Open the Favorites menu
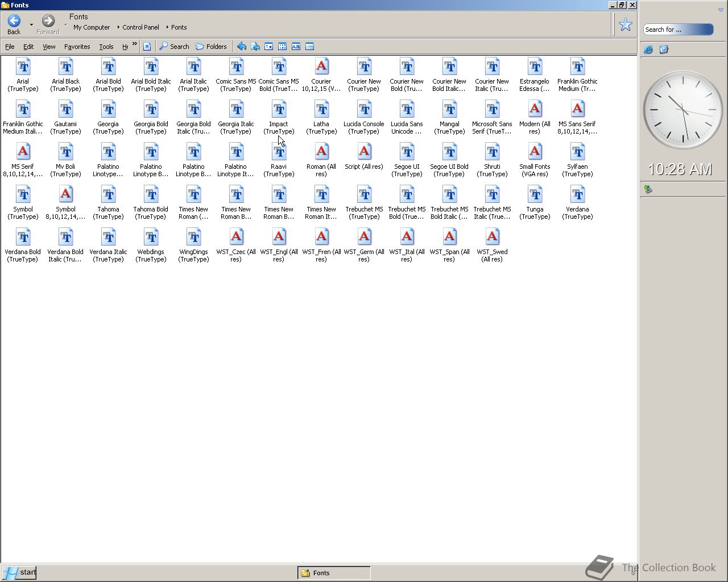This screenshot has width=728, height=582. coord(77,47)
